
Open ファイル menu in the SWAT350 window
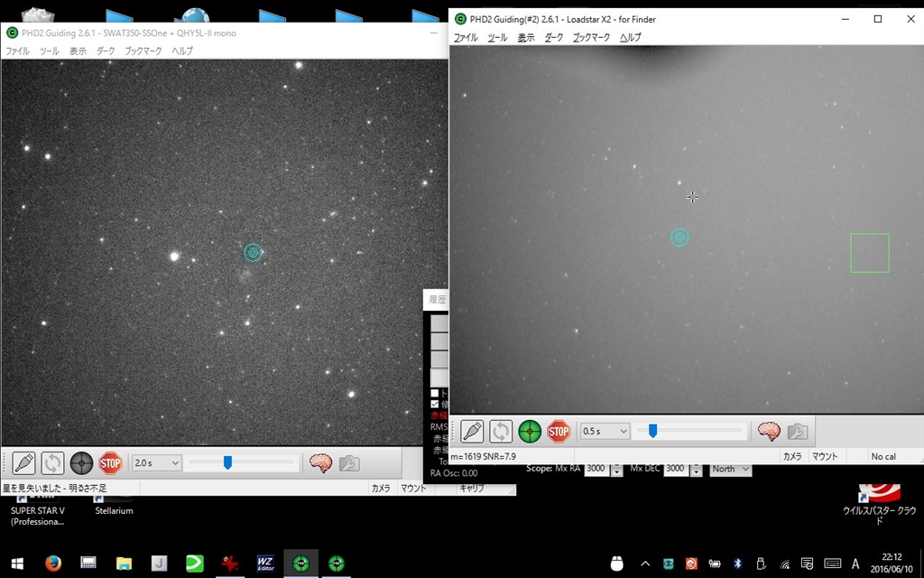[18, 51]
